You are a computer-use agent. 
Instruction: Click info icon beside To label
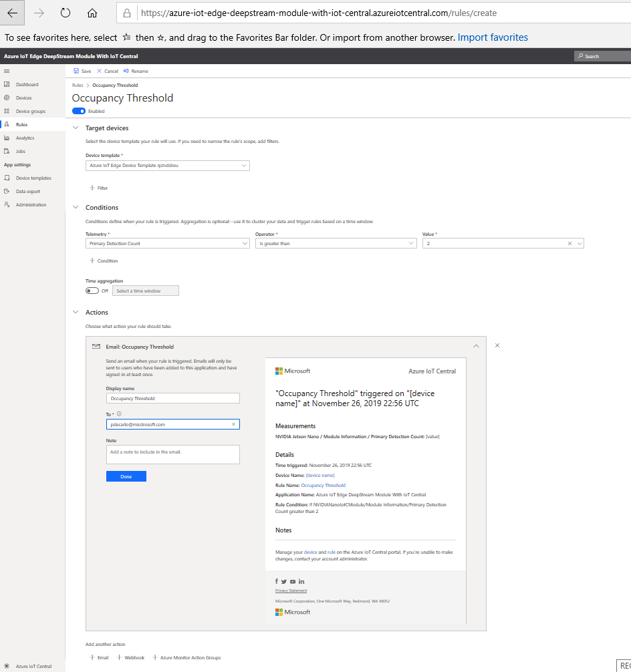tap(119, 414)
